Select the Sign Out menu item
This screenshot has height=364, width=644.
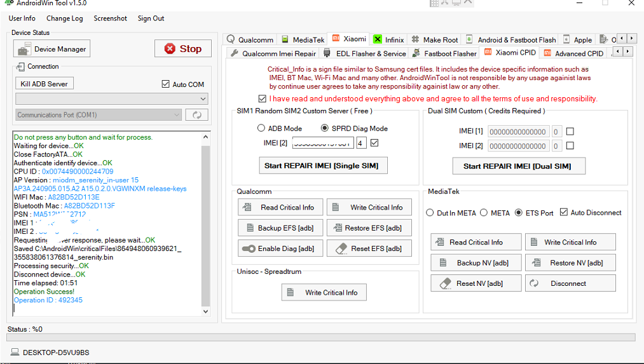(x=151, y=18)
